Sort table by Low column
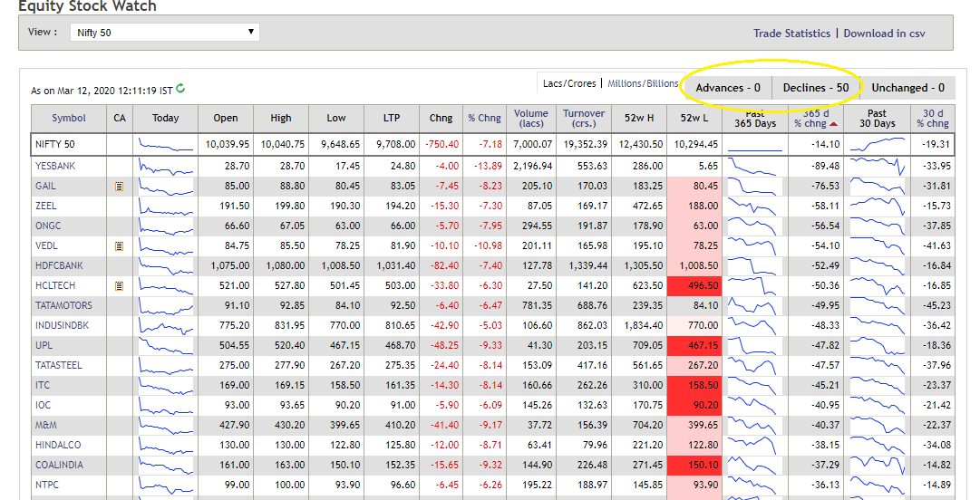 tap(335, 118)
